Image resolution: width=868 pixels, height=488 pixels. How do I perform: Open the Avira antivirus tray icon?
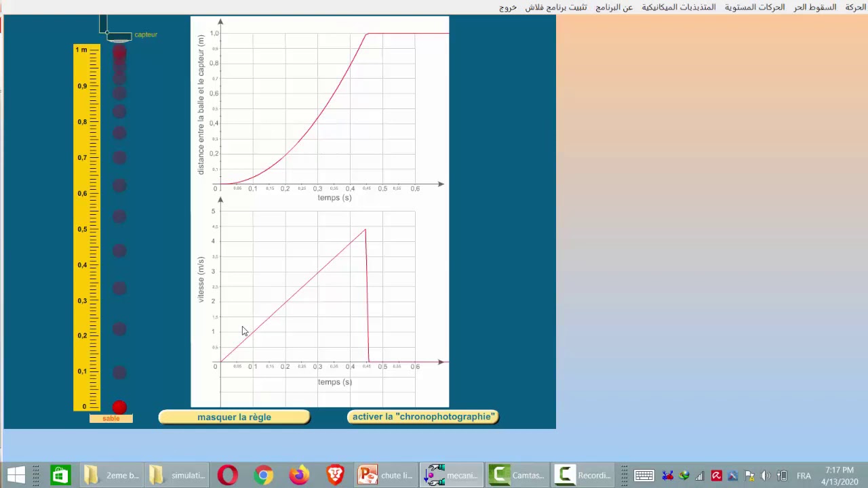[716, 476]
